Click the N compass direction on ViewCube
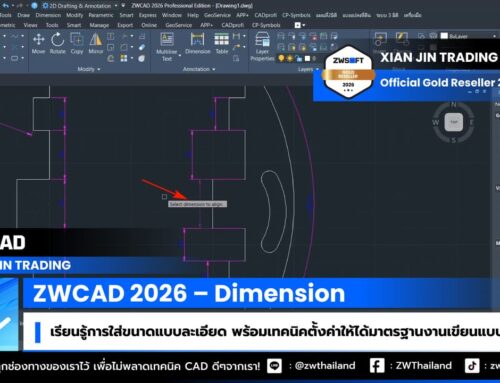The height and width of the screenshot is (383, 500). pos(454,105)
